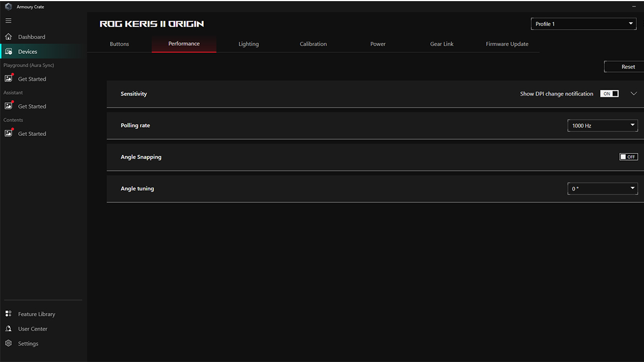Click Get Started under Assistant
The width and height of the screenshot is (644, 362).
coord(32,106)
